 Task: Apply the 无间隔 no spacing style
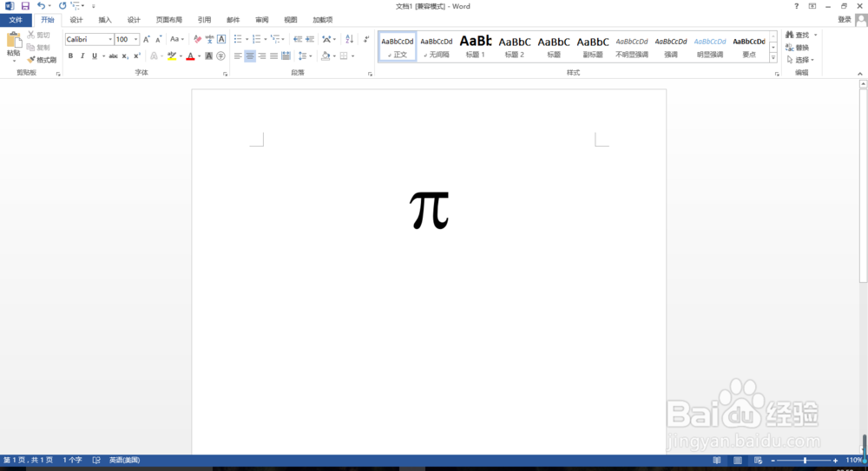(x=437, y=47)
